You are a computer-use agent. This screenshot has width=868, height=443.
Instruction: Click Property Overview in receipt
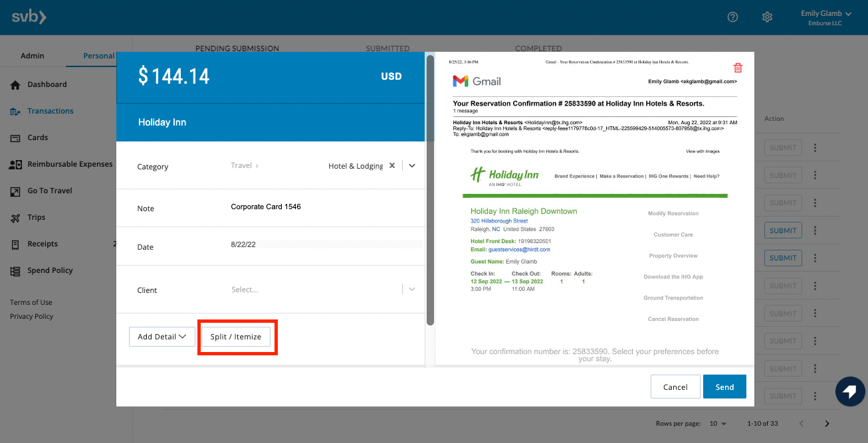(673, 256)
